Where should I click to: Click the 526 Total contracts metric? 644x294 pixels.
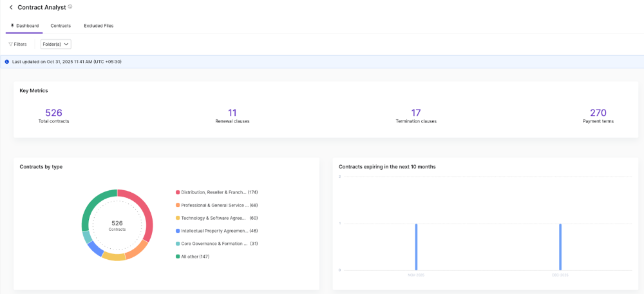(x=53, y=113)
